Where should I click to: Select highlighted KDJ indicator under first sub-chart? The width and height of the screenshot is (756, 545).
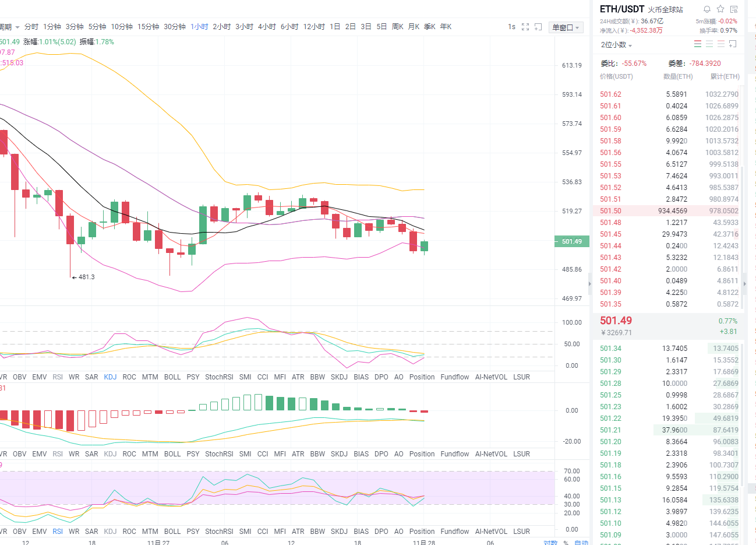pyautogui.click(x=110, y=377)
